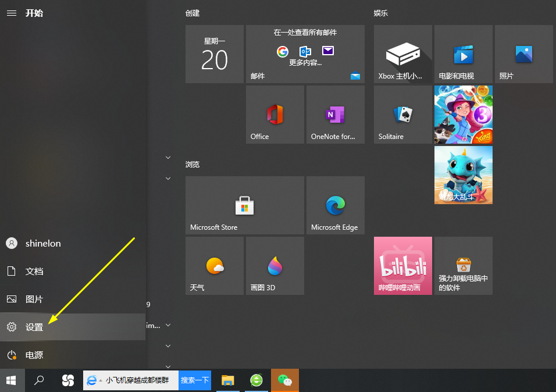
Task: Launch the 画图 3D tile
Action: pyautogui.click(x=275, y=266)
